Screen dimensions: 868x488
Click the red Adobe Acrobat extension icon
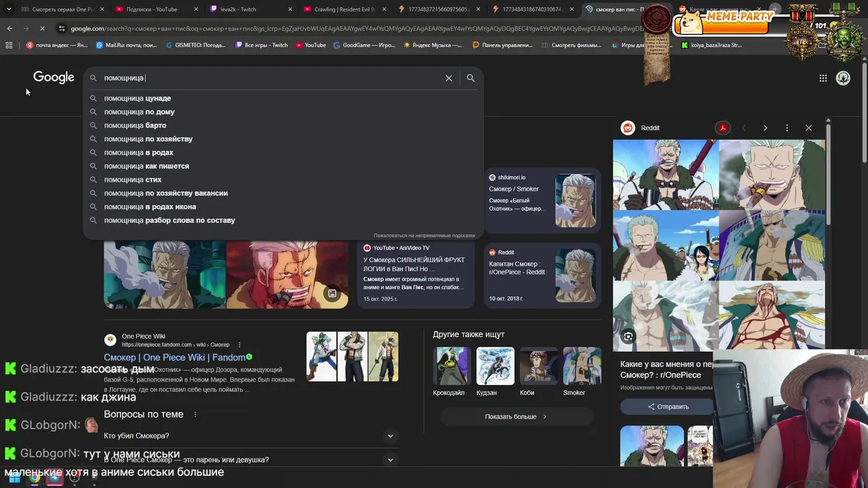723,127
